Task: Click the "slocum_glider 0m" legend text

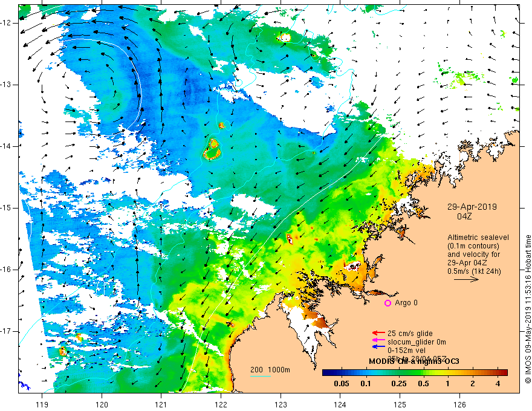Action: coord(417,342)
